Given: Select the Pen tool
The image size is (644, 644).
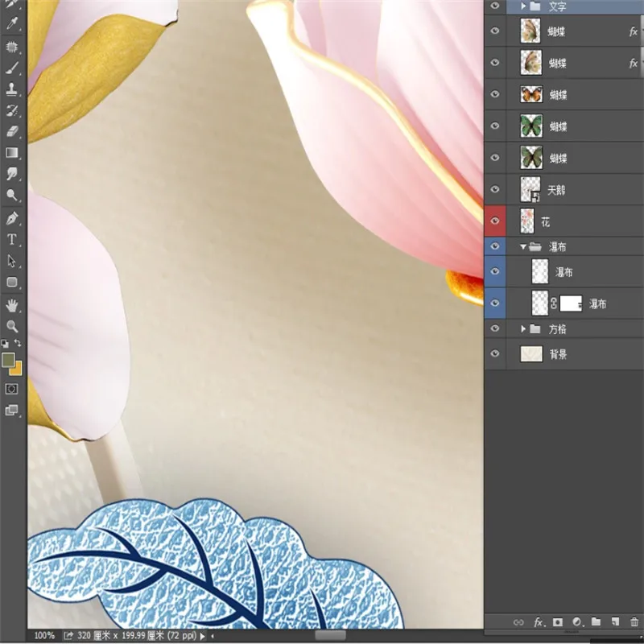Looking at the screenshot, I should point(12,218).
